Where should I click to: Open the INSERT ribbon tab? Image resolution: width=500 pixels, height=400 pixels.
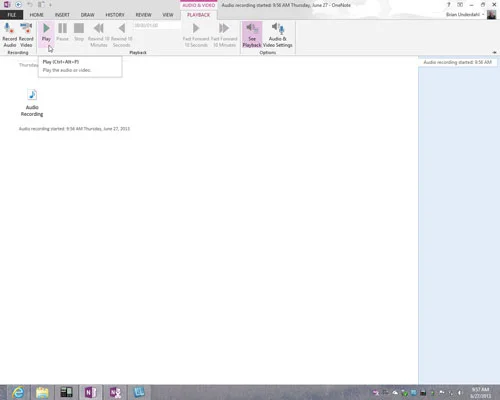click(62, 15)
